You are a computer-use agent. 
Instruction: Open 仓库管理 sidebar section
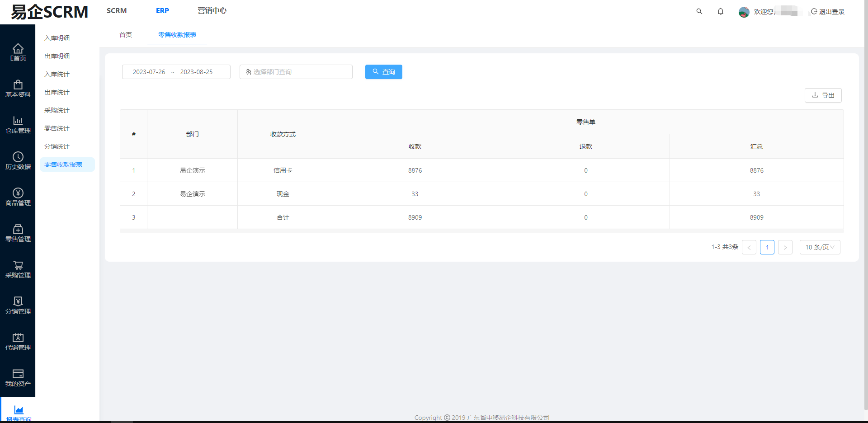coord(18,125)
